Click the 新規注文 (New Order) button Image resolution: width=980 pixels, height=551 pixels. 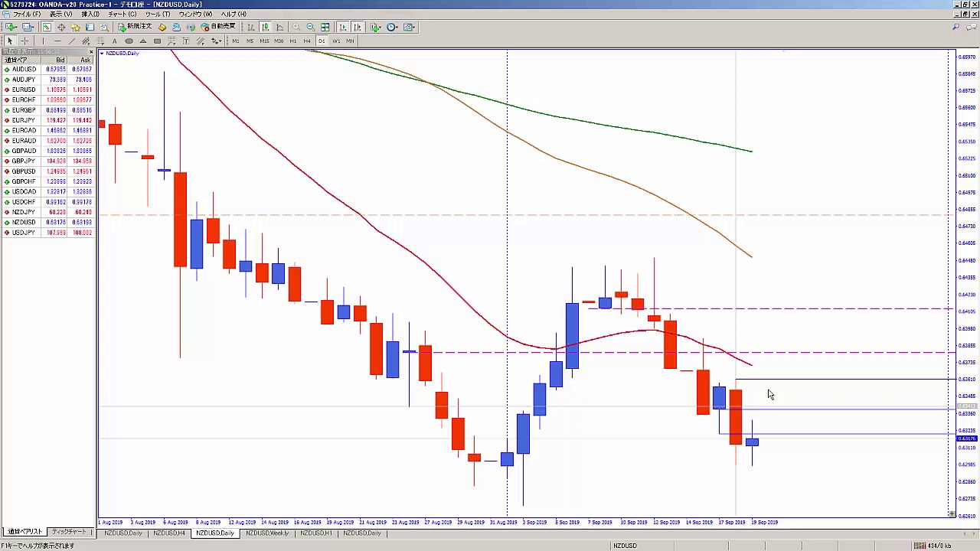coord(135,27)
